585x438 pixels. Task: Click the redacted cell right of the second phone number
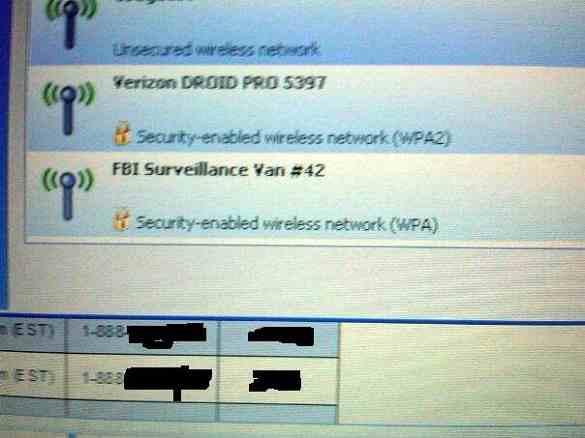click(278, 381)
